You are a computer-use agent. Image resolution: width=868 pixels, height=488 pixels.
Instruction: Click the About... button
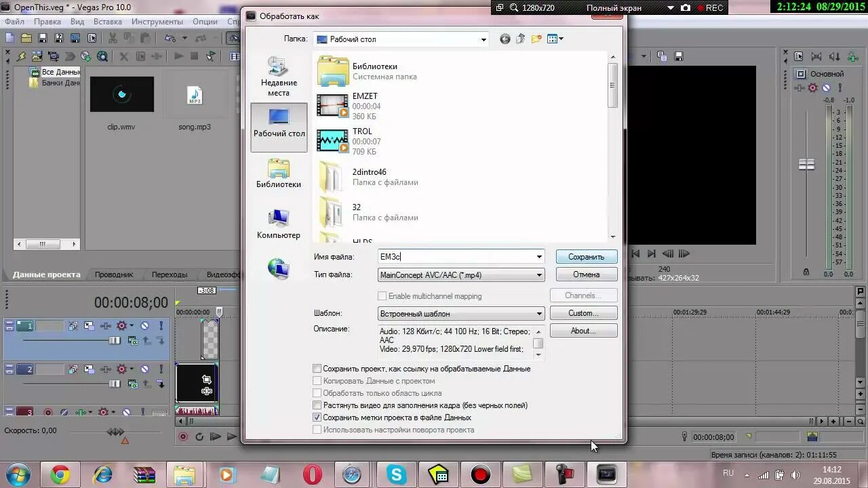(583, 331)
